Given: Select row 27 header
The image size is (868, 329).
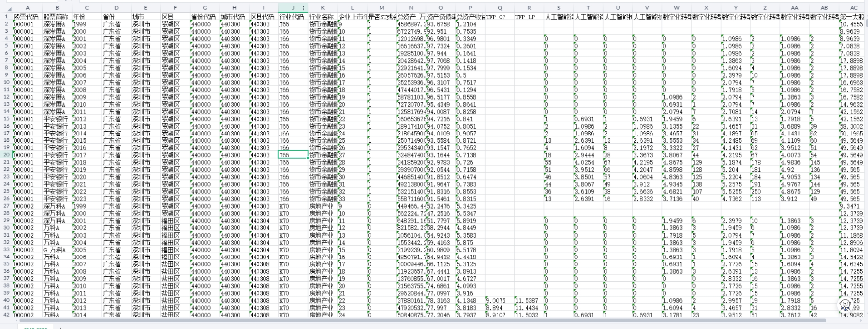Looking at the screenshot, I should tap(6, 206).
